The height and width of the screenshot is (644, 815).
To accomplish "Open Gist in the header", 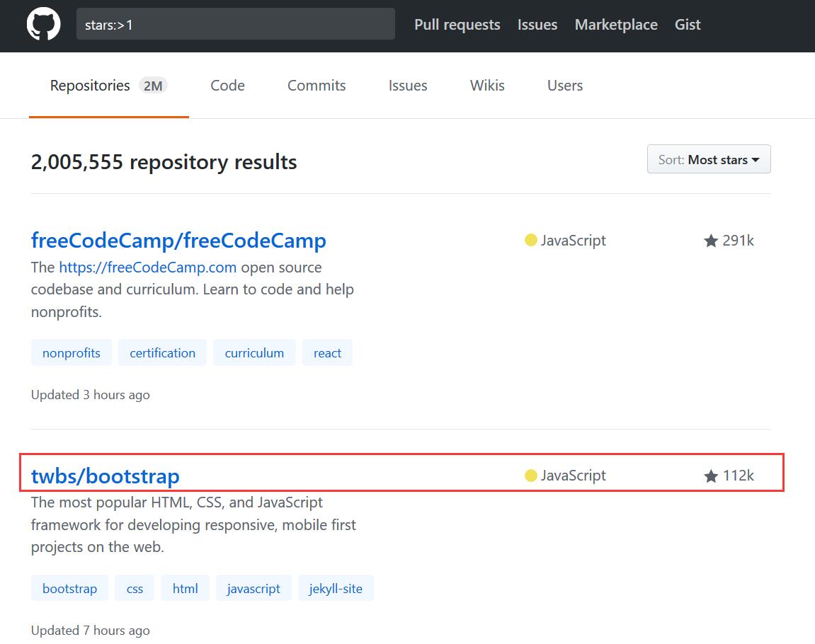I will [x=687, y=24].
